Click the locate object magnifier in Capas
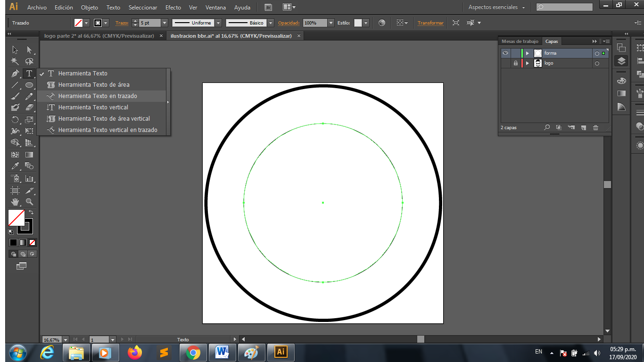 pyautogui.click(x=547, y=128)
